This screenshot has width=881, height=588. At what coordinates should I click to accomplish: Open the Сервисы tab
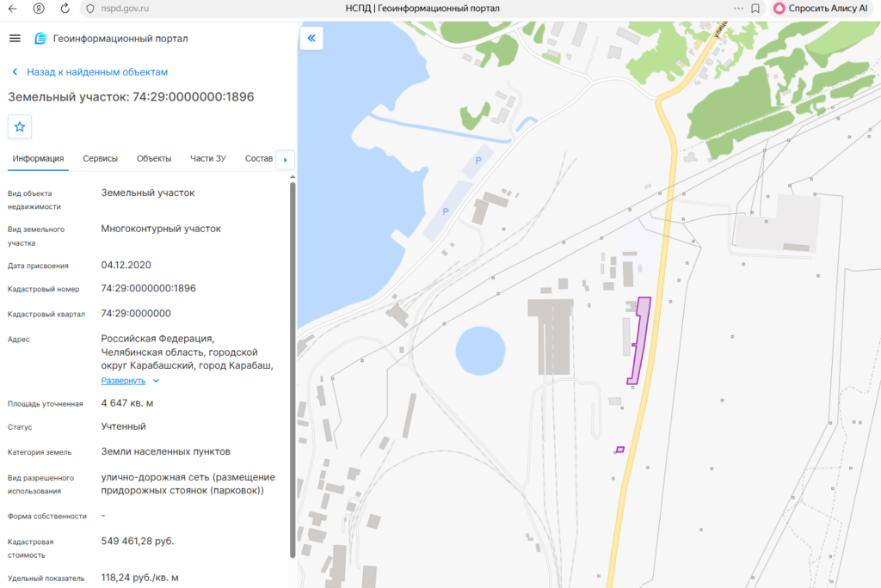click(x=100, y=159)
